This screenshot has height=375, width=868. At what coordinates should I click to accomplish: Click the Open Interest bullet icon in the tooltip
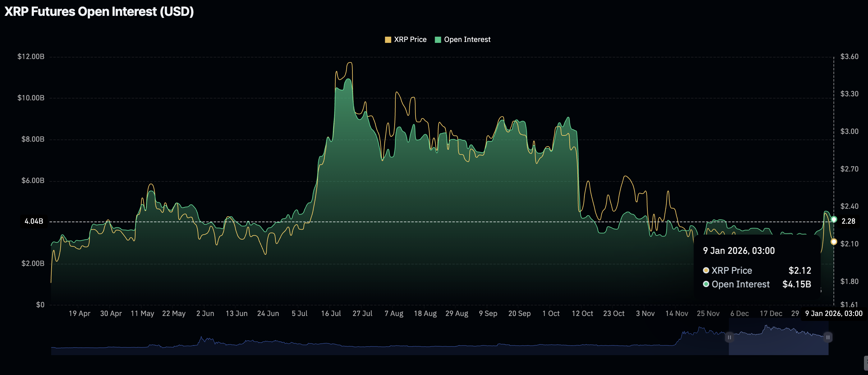coord(706,284)
